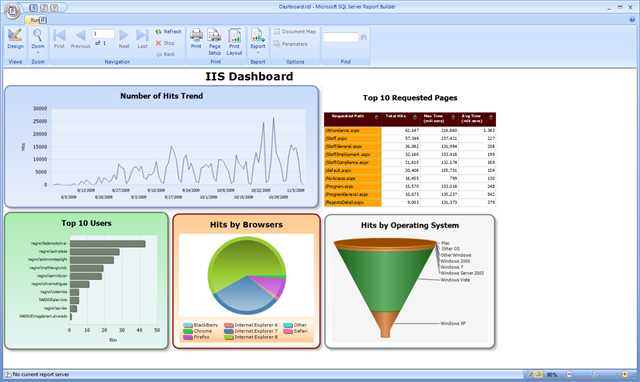Click the Windows Vista funnel label
640x382 pixels.
coord(455,280)
